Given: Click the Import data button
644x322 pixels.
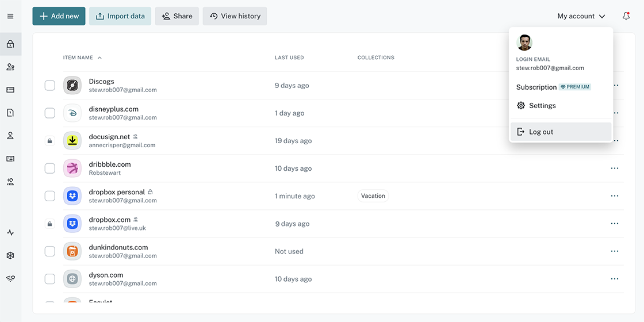Looking at the screenshot, I should tap(120, 16).
